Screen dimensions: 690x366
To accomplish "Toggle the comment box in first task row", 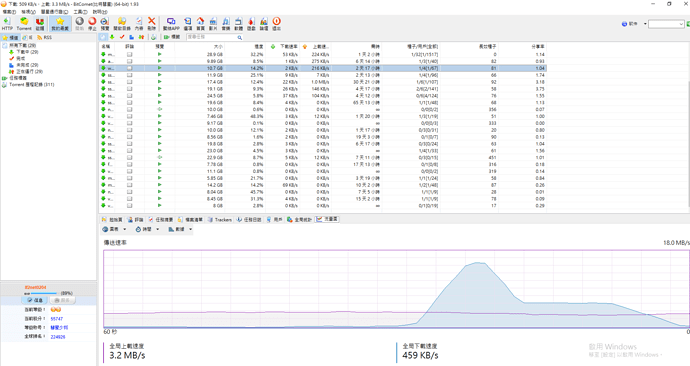I will [x=129, y=55].
